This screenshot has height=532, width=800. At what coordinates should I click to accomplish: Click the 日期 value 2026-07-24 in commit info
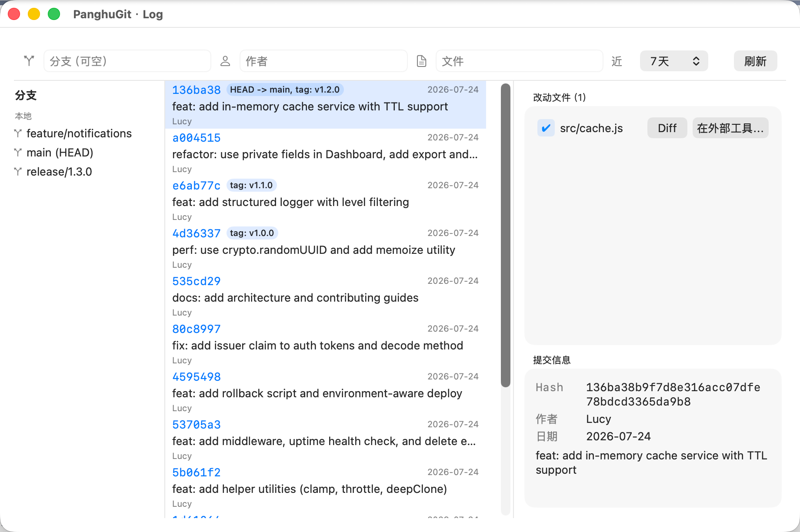[618, 436]
